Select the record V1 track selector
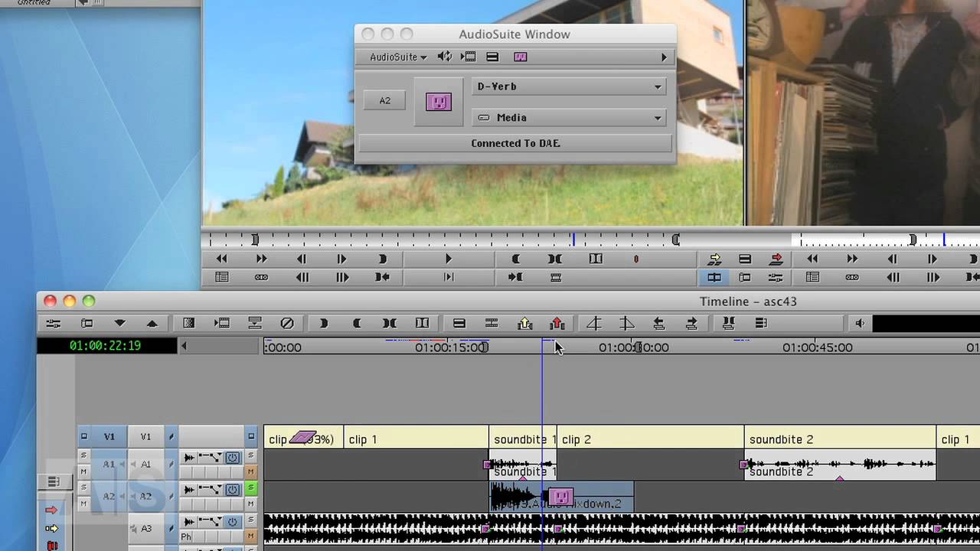 click(x=145, y=437)
